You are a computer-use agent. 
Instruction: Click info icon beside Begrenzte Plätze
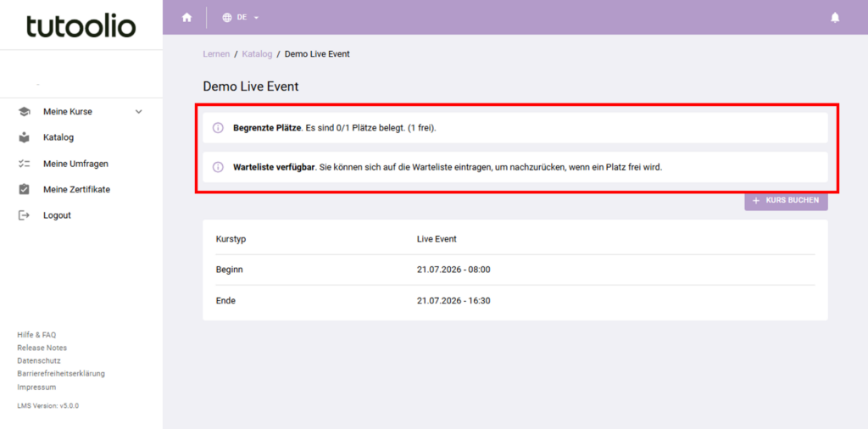tap(218, 128)
